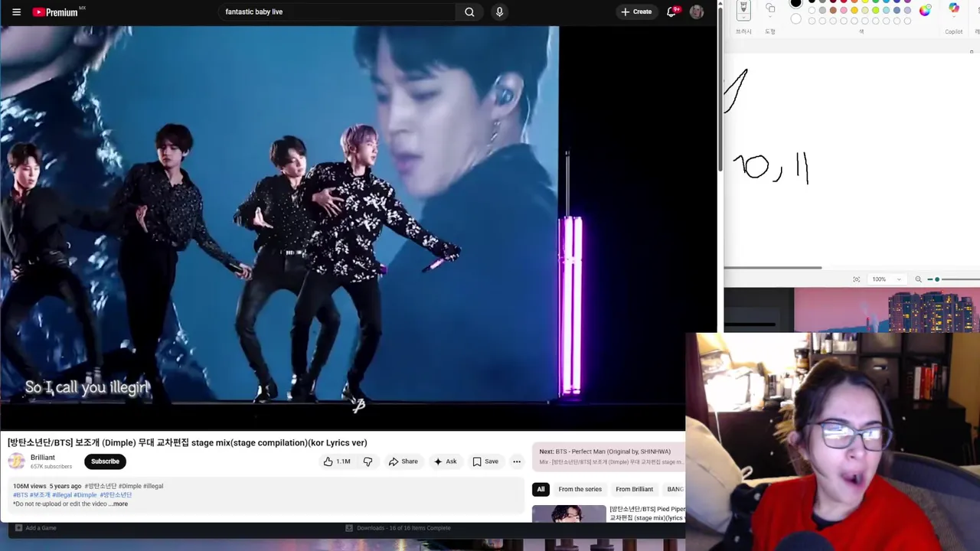Expand the description with '...more'
980x551 pixels.
[x=119, y=504]
